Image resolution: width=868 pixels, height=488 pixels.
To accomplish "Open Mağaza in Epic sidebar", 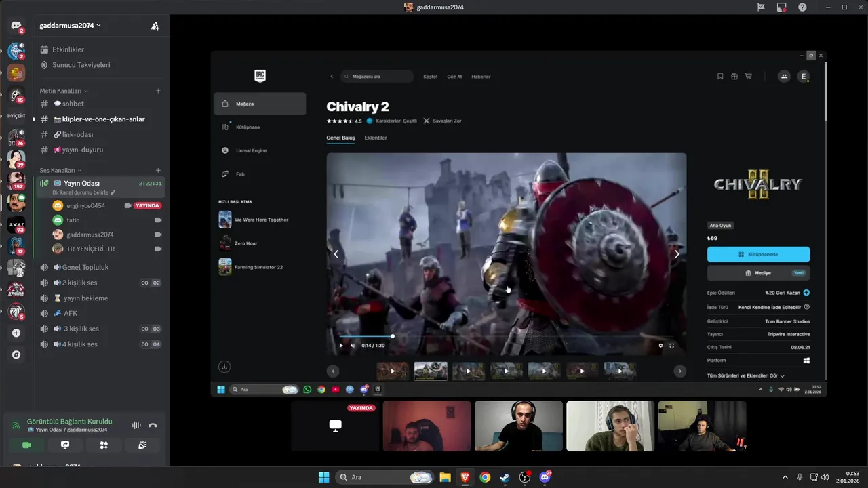I will click(260, 104).
